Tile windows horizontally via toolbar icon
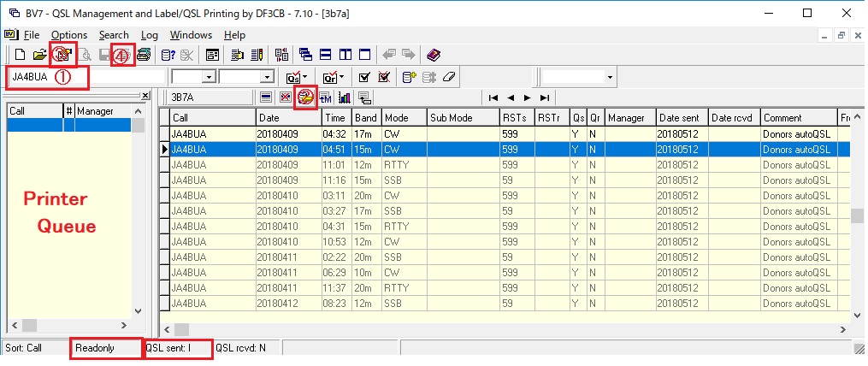Viewport: 868px width, 366px height. 326,55
